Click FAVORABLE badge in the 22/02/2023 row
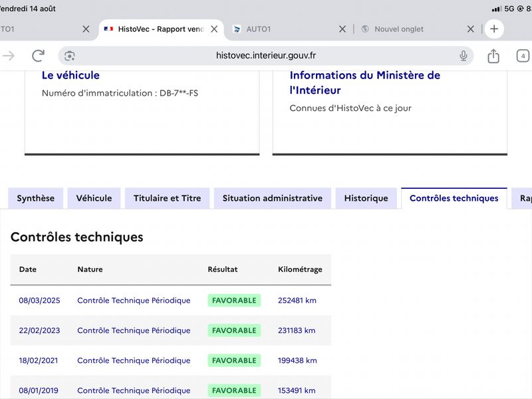This screenshot has height=399, width=532. pyautogui.click(x=234, y=331)
